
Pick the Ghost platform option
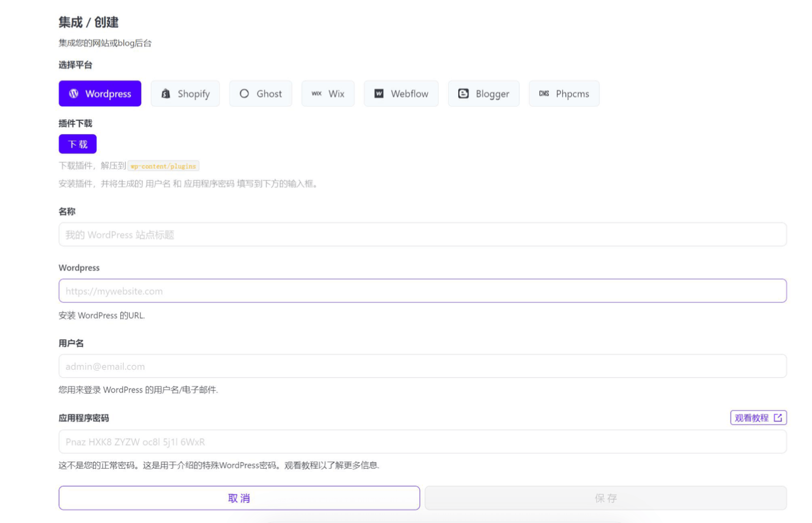coord(260,94)
